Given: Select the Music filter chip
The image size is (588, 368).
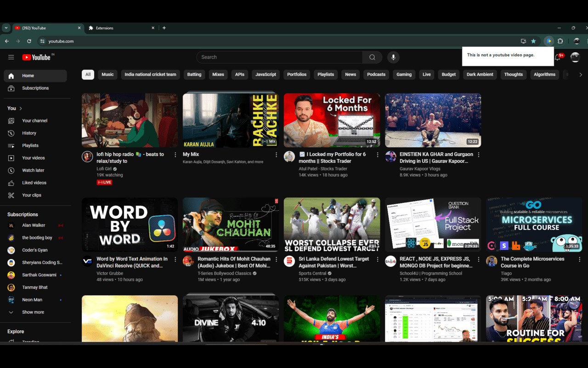Looking at the screenshot, I should coord(107,75).
